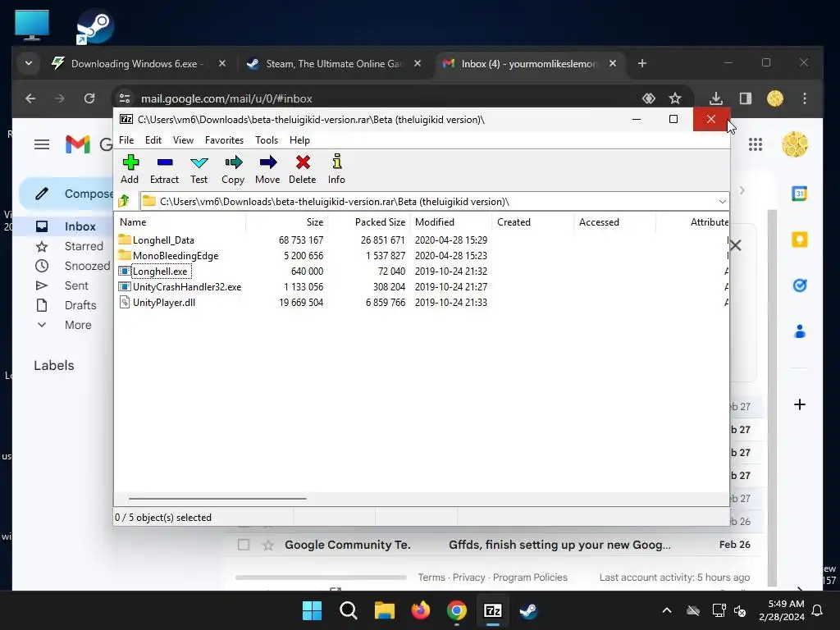Screen dimensions: 840x630
Task: Open Windows taskbar search
Action: point(348,610)
